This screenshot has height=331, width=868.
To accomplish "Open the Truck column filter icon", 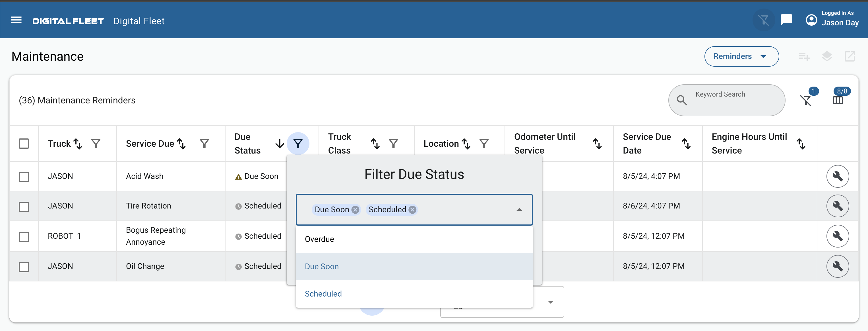I will [x=96, y=143].
